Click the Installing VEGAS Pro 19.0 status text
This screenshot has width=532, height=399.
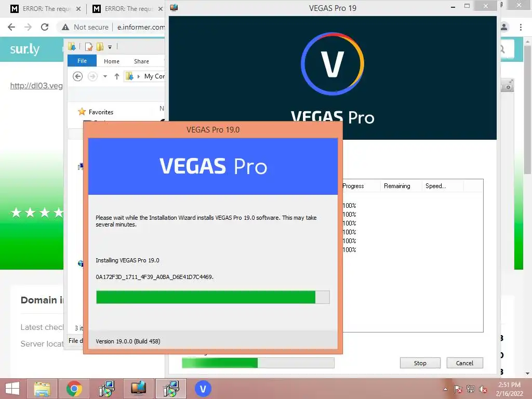coord(127,260)
